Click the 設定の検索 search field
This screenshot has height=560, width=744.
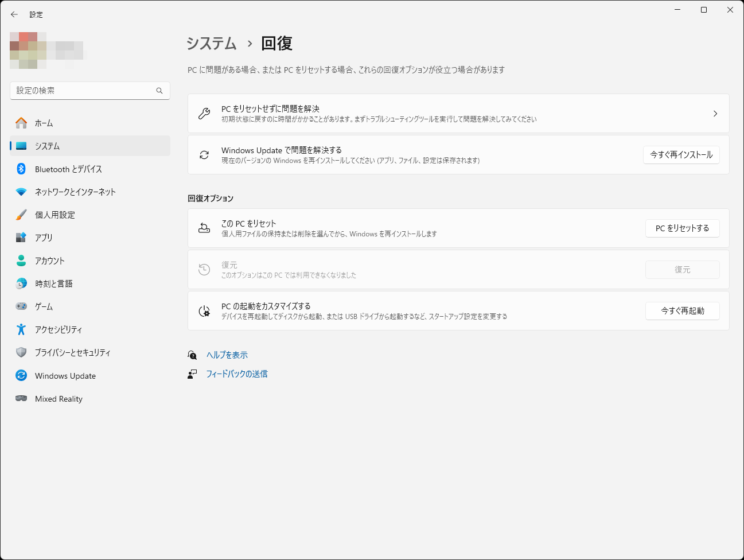pos(89,90)
